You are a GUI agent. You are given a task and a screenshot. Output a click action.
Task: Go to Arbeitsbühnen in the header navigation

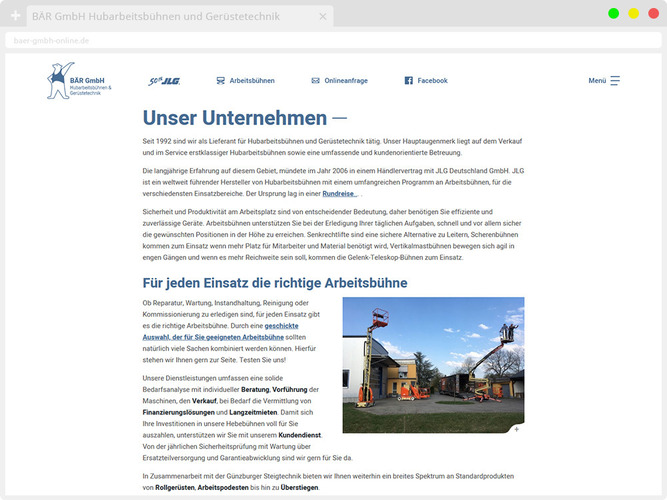[244, 80]
